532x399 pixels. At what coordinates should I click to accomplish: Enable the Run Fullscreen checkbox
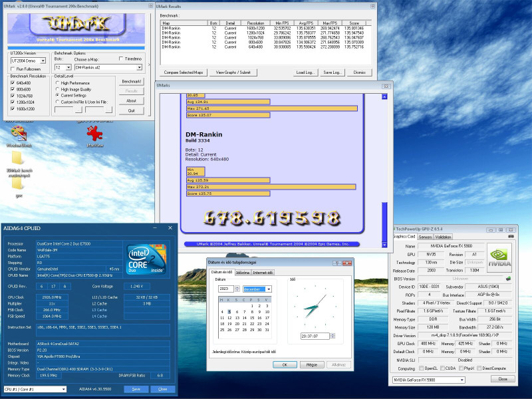click(13, 69)
